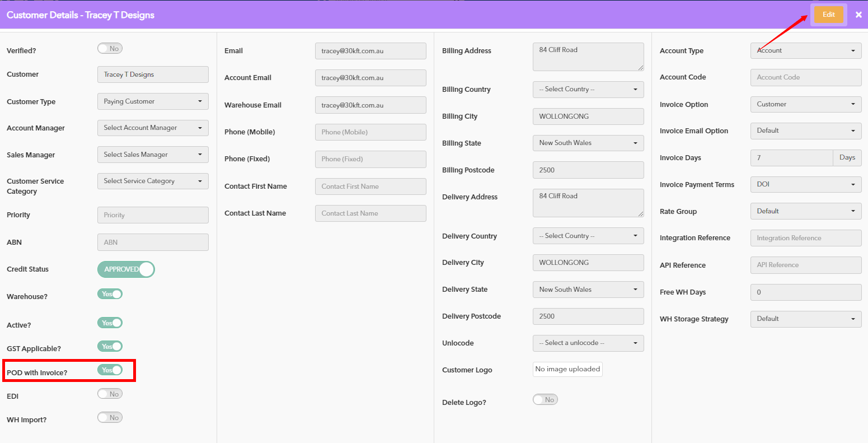Click the Invoice Days field

pos(792,158)
